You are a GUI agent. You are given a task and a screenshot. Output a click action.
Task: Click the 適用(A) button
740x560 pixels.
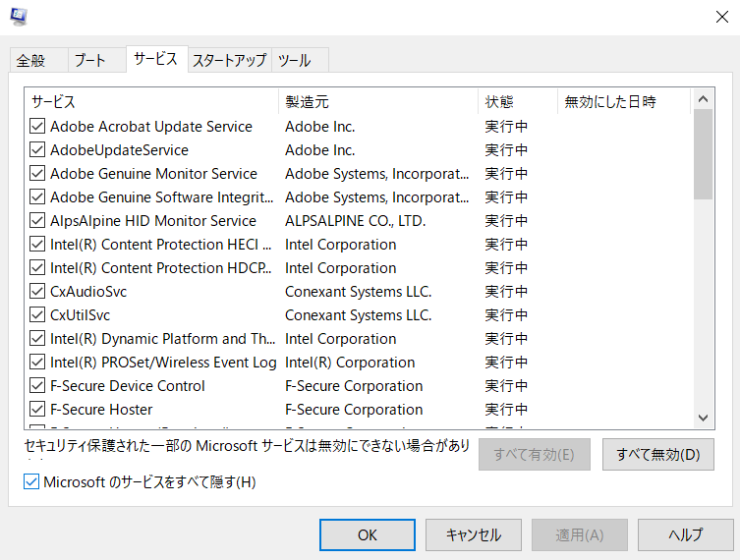(x=580, y=535)
